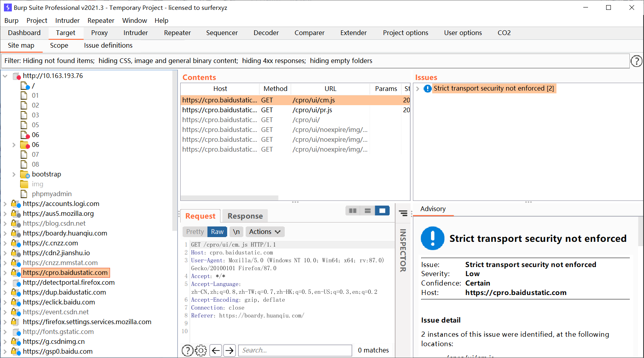Open the Issue definitions sub-tab

108,45
